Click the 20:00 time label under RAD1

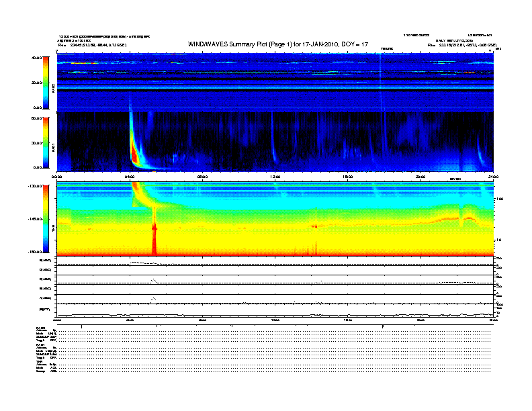(420, 177)
